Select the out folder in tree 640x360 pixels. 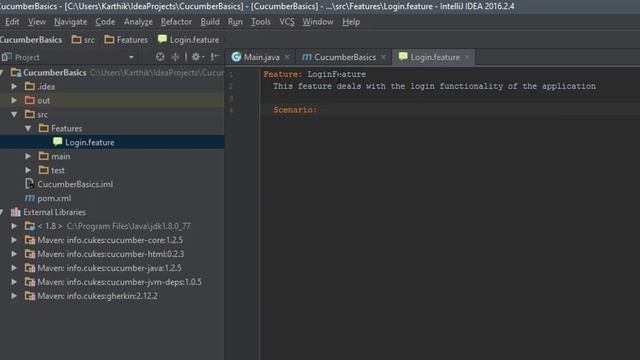point(44,100)
